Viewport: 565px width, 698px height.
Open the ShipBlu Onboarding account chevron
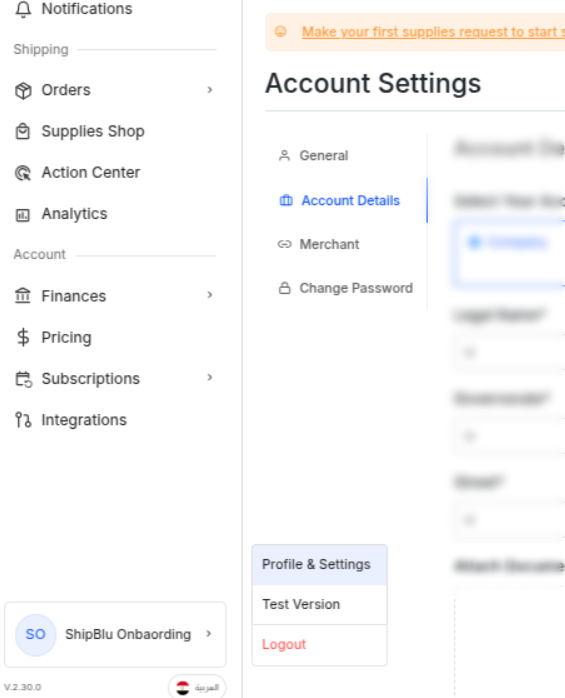209,633
